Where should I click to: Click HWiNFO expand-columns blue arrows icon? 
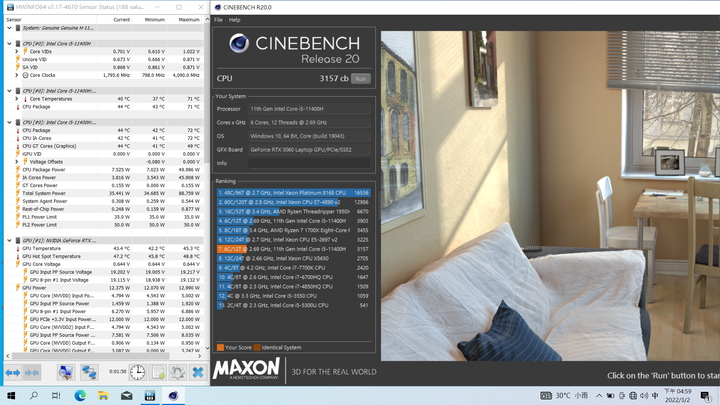click(13, 372)
